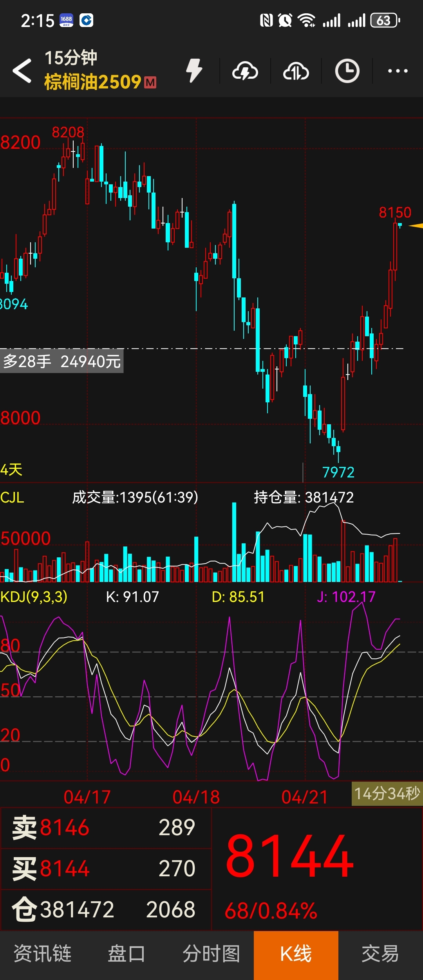
Task: Tap the 持仓量: 381472 readout
Action: (x=304, y=497)
